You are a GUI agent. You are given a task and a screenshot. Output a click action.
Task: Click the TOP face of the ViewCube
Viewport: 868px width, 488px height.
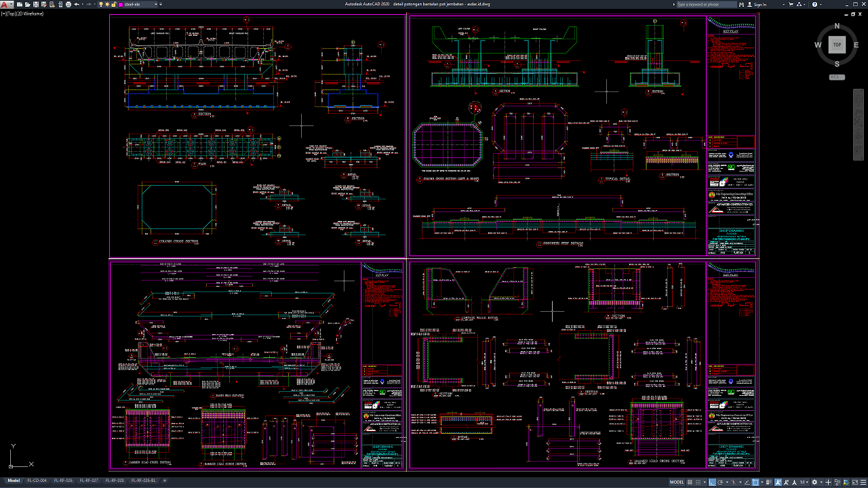pyautogui.click(x=837, y=45)
